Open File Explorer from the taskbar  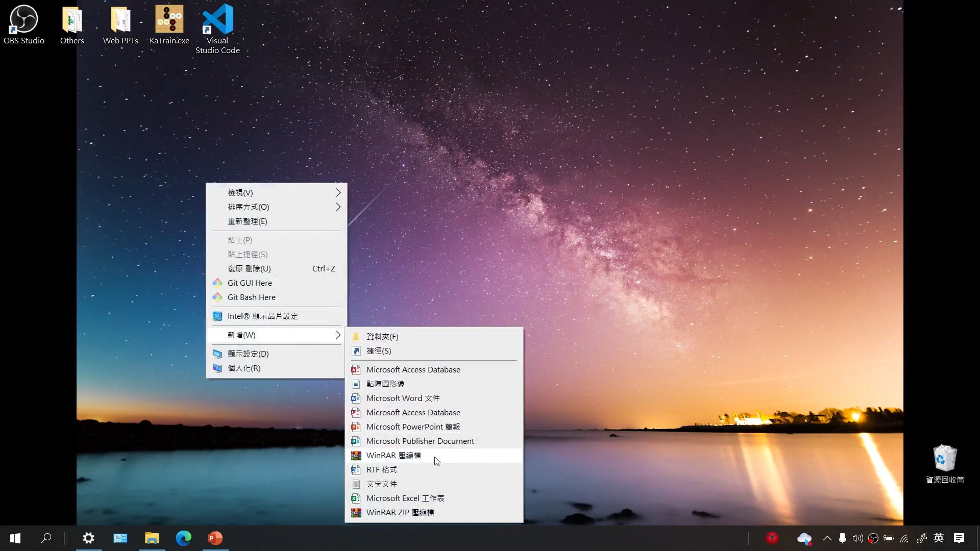(152, 538)
